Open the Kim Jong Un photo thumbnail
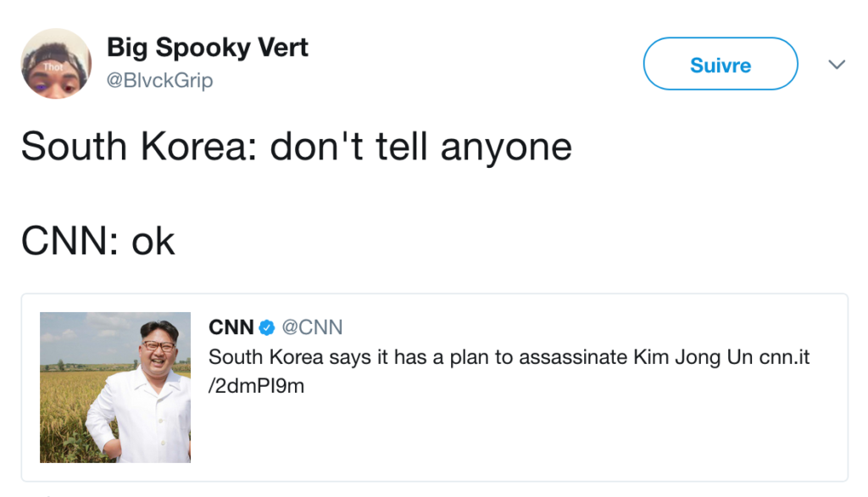868x497 pixels. (115, 387)
